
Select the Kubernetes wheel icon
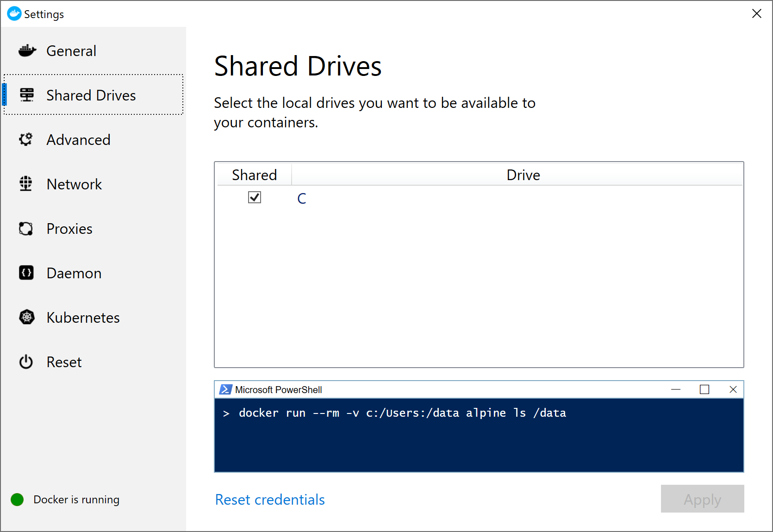point(27,317)
